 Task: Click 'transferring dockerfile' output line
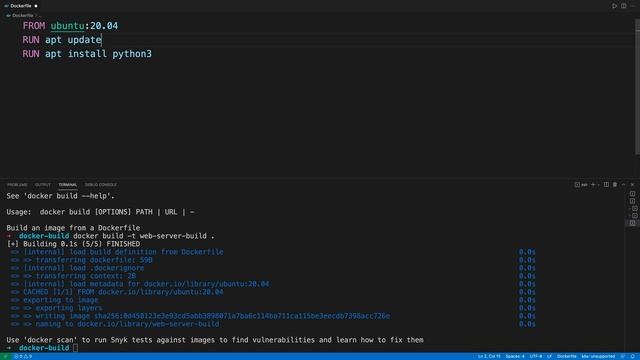tap(94, 260)
